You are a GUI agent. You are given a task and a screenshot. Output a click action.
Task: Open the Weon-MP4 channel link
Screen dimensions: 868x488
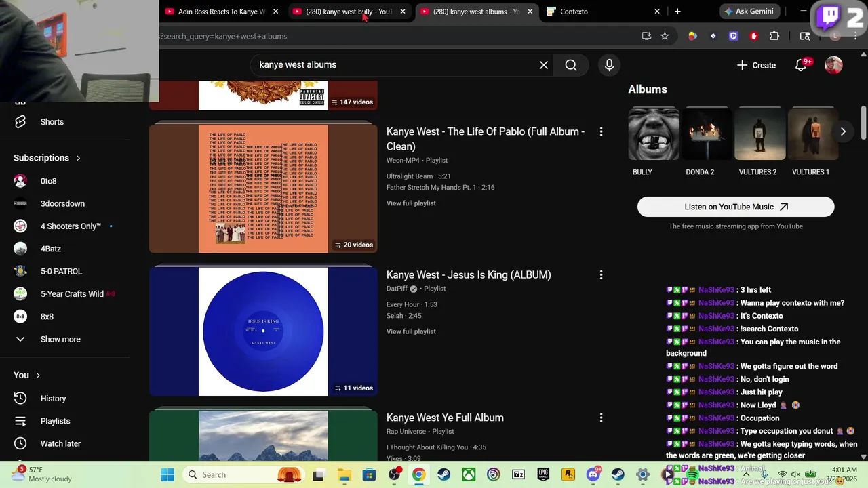pyautogui.click(x=403, y=161)
